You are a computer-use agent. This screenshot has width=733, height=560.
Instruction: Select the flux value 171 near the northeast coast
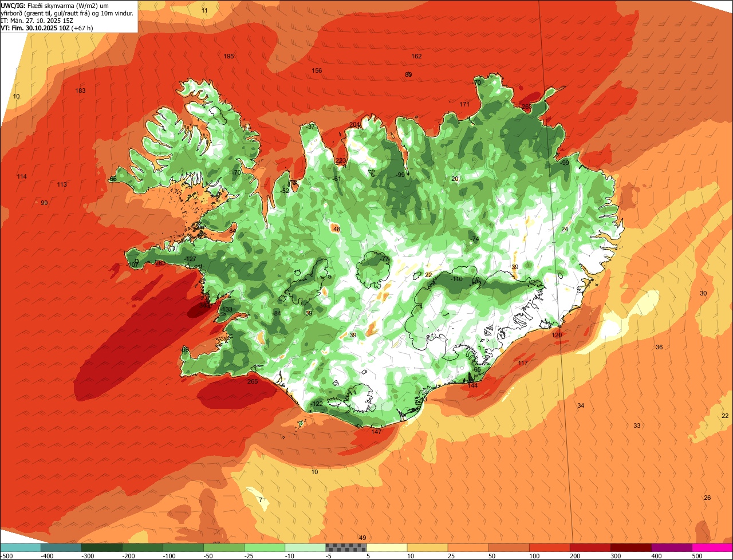click(x=464, y=104)
